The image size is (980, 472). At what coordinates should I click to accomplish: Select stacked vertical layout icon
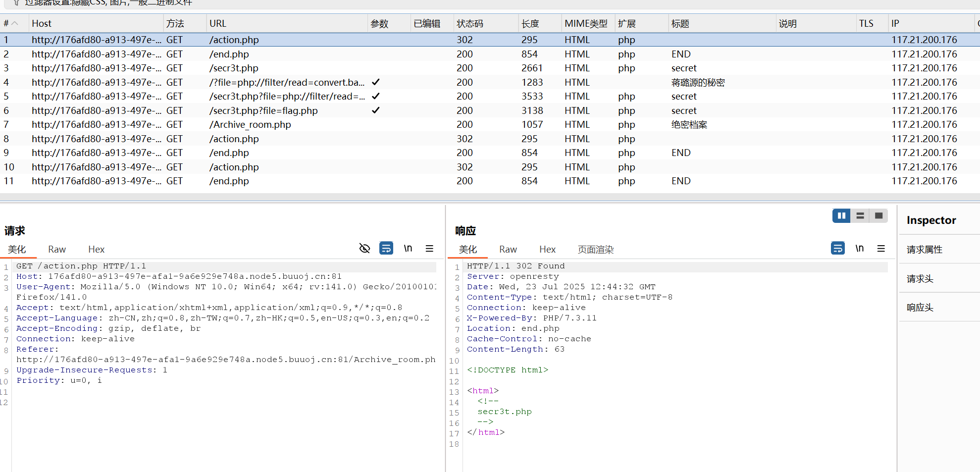click(x=860, y=216)
